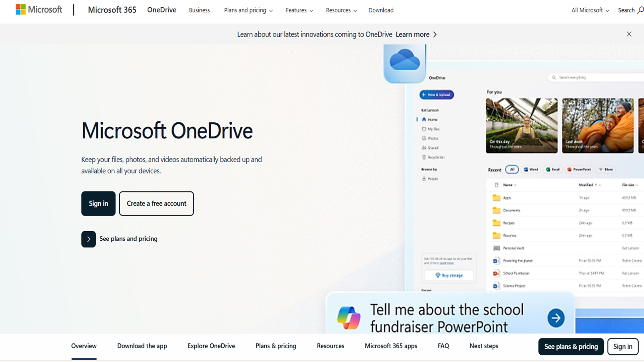This screenshot has height=362, width=644.
Task: Click Create a free account button
Action: pyautogui.click(x=156, y=203)
